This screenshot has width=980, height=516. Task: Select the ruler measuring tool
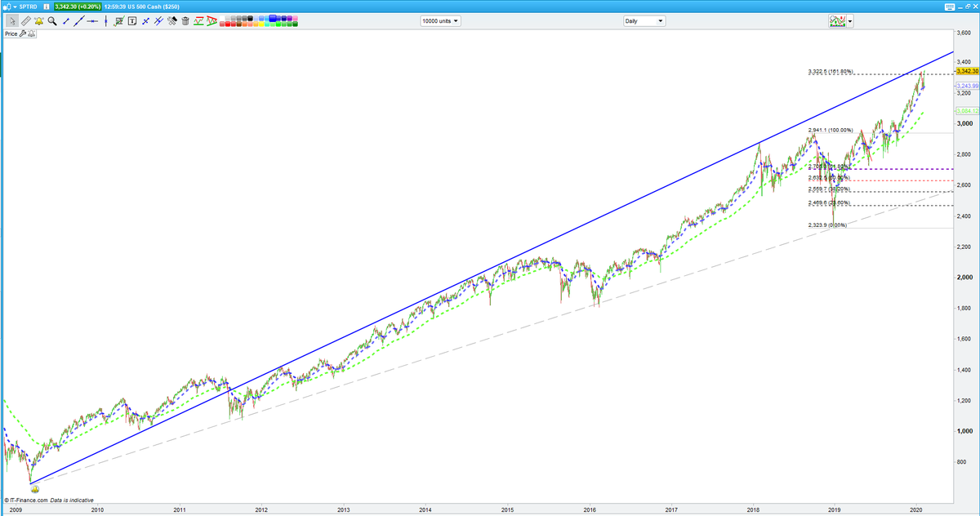click(25, 20)
